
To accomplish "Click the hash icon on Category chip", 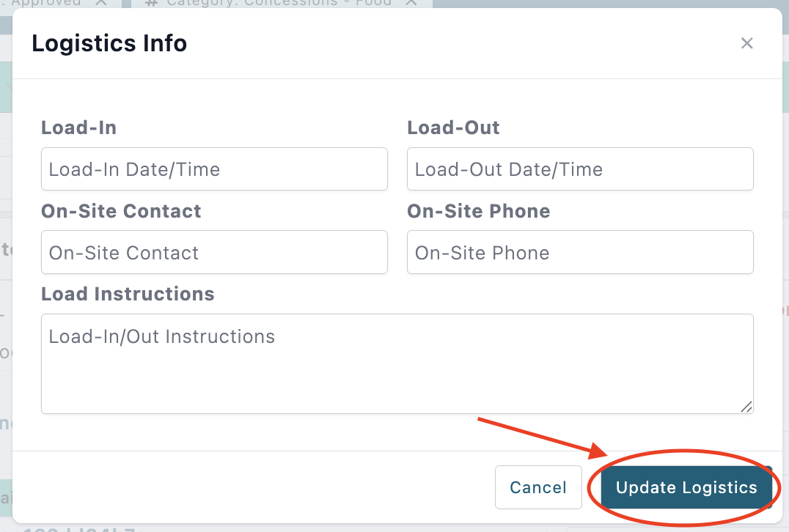I will point(151,3).
